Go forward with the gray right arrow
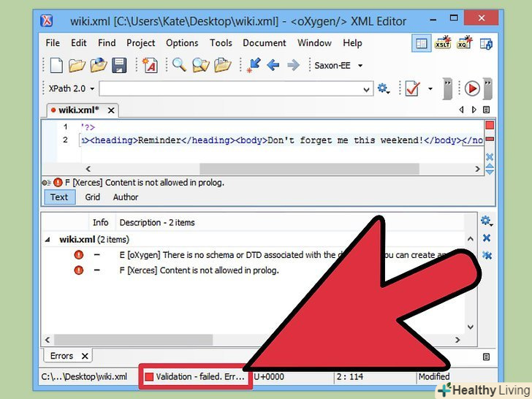The height and width of the screenshot is (399, 532). [x=293, y=65]
